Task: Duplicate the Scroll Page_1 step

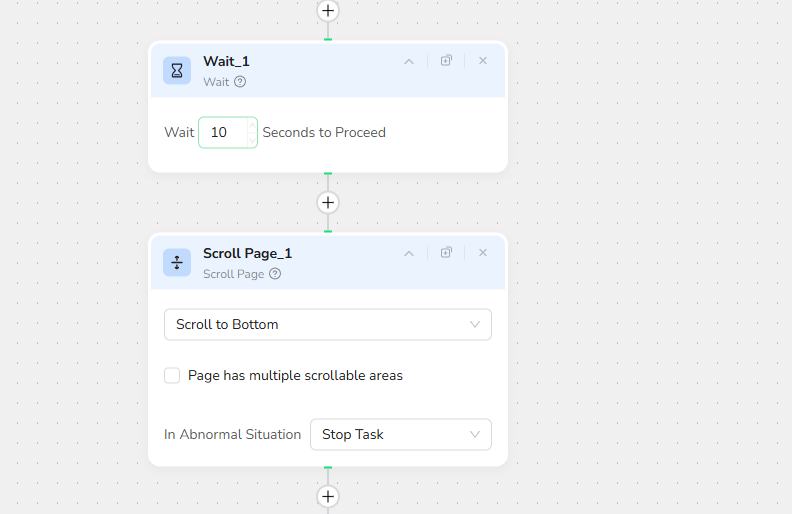Action: point(446,253)
